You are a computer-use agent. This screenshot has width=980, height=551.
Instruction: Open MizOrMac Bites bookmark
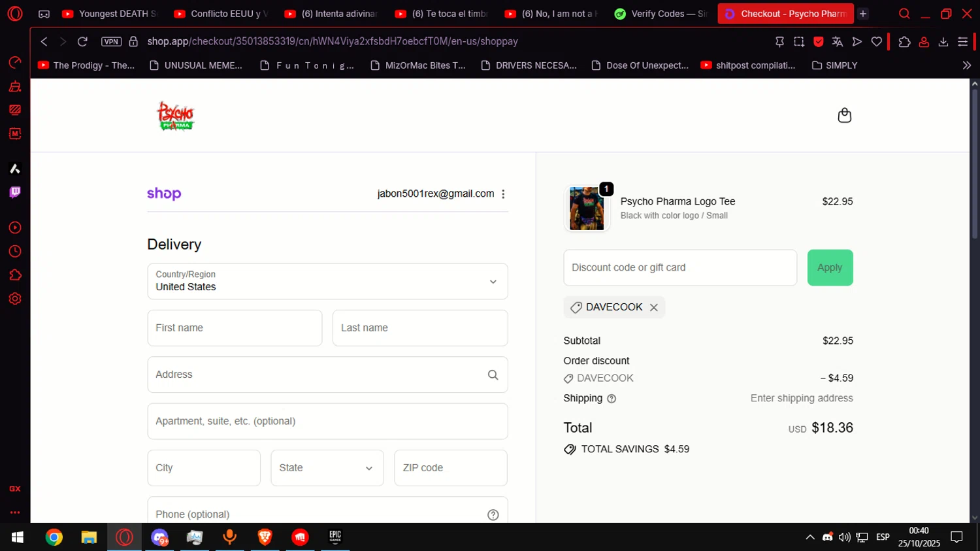(418, 65)
